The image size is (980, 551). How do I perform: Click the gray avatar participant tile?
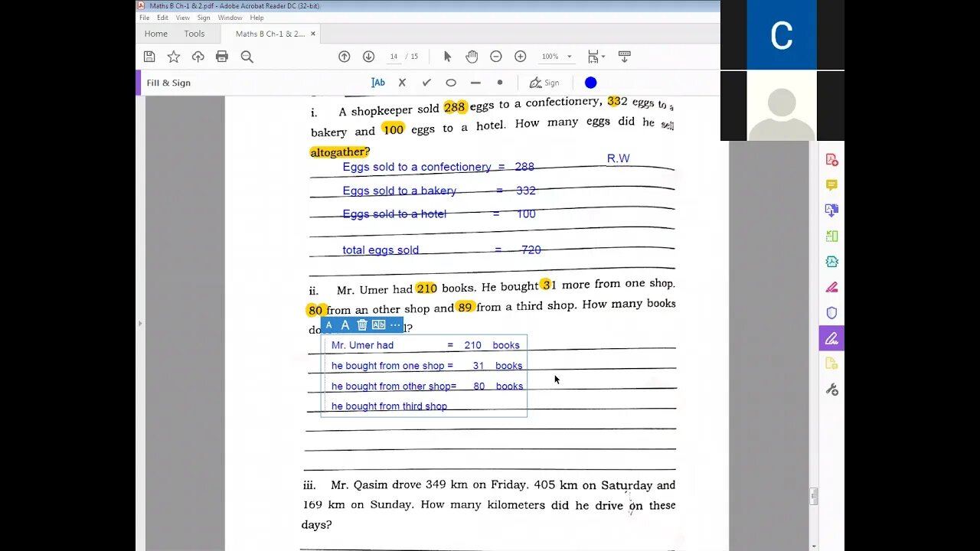coord(782,106)
